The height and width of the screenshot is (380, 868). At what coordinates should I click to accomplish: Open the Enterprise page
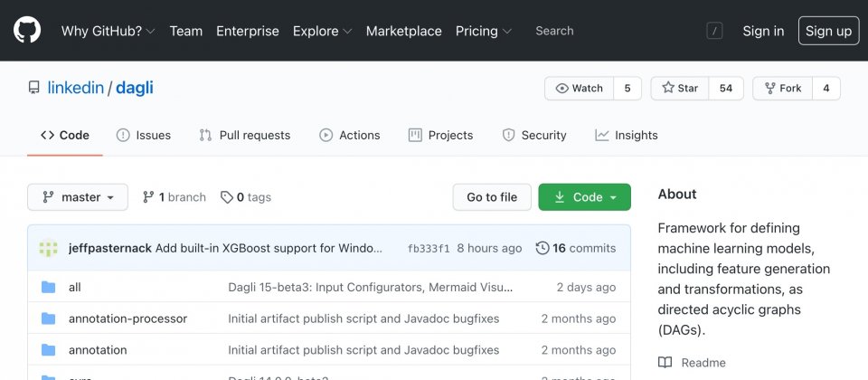click(x=248, y=31)
